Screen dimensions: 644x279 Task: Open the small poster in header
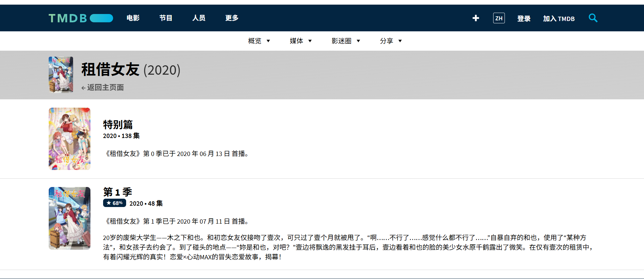pos(61,75)
